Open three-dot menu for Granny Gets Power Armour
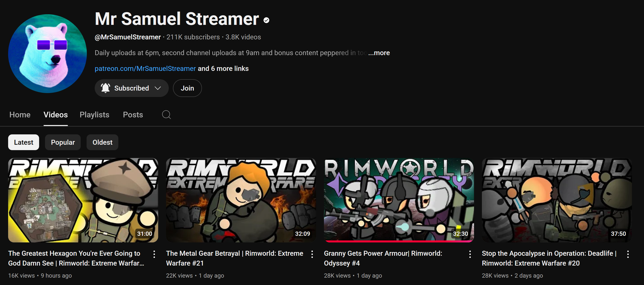The image size is (644, 285). [470, 254]
